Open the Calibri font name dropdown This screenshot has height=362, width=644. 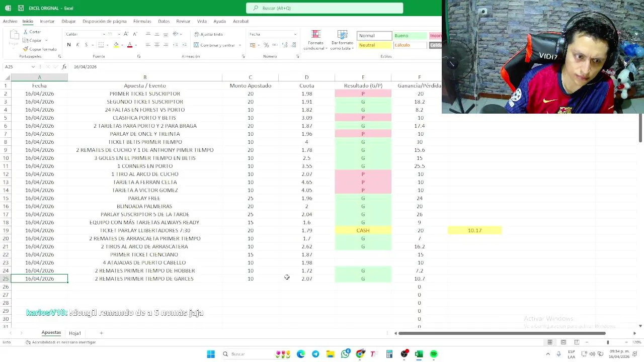104,34
